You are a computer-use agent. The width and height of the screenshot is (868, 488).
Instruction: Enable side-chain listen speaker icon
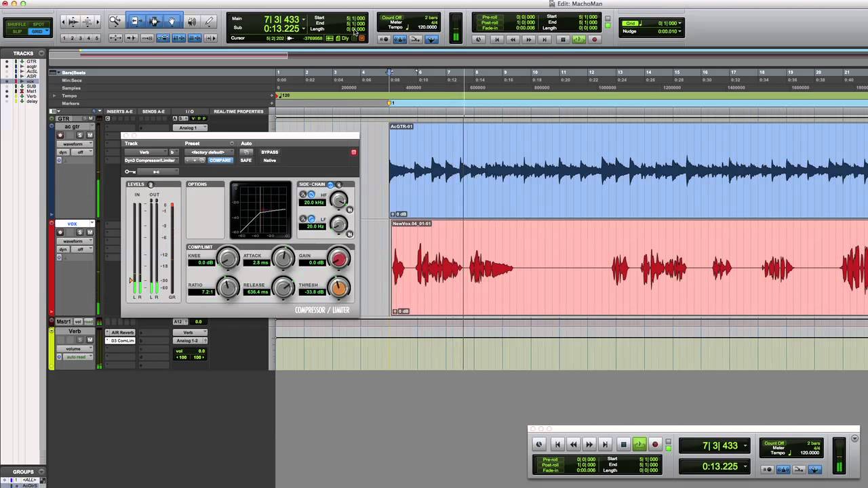pyautogui.click(x=339, y=184)
